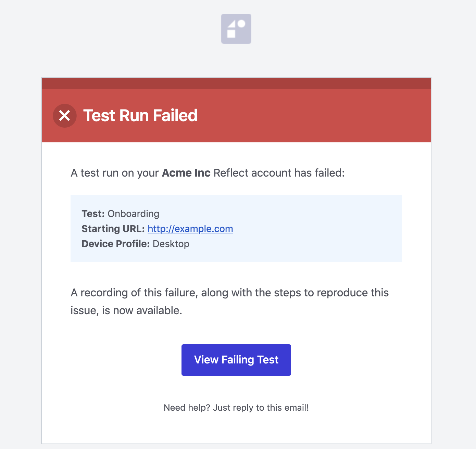The image size is (476, 449).
Task: Click the gray logo tile above the email
Action: pyautogui.click(x=236, y=29)
